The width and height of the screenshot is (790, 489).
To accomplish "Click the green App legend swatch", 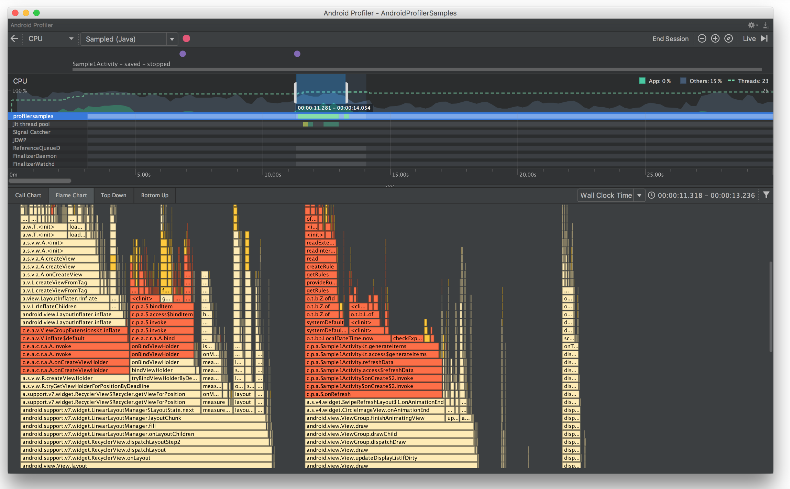I will (x=642, y=81).
